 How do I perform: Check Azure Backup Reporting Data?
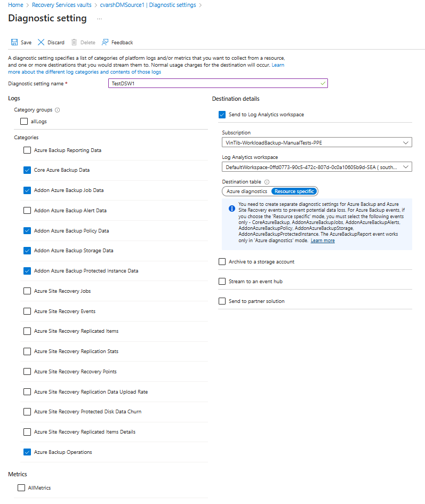[x=27, y=150]
